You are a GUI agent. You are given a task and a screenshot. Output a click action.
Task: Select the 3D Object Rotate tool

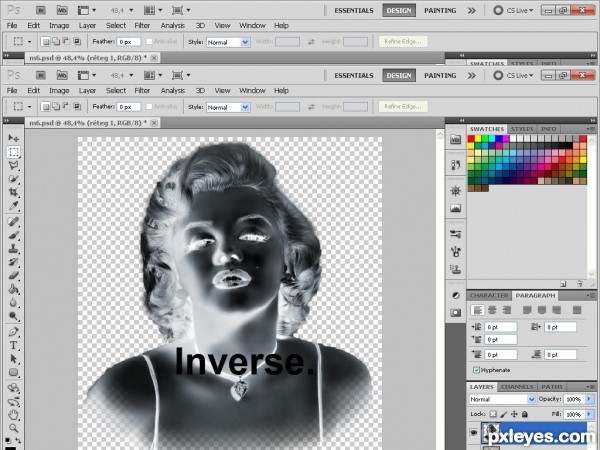pyautogui.click(x=14, y=388)
